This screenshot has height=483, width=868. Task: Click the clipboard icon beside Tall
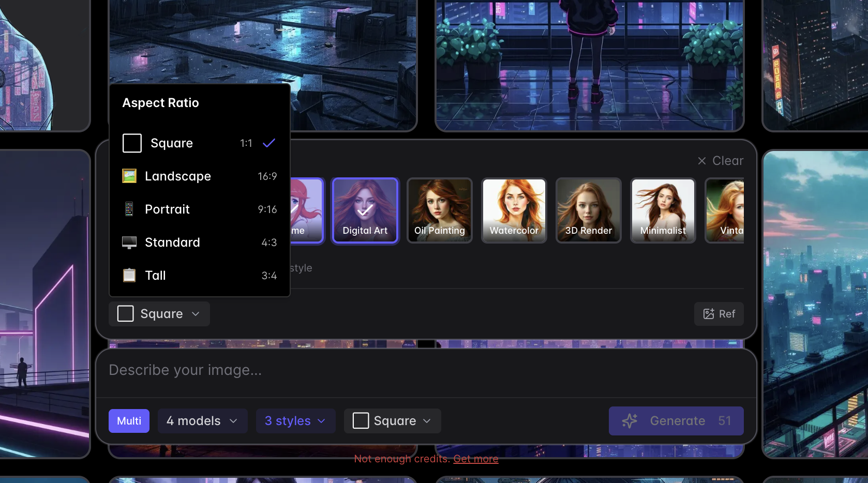coord(129,275)
